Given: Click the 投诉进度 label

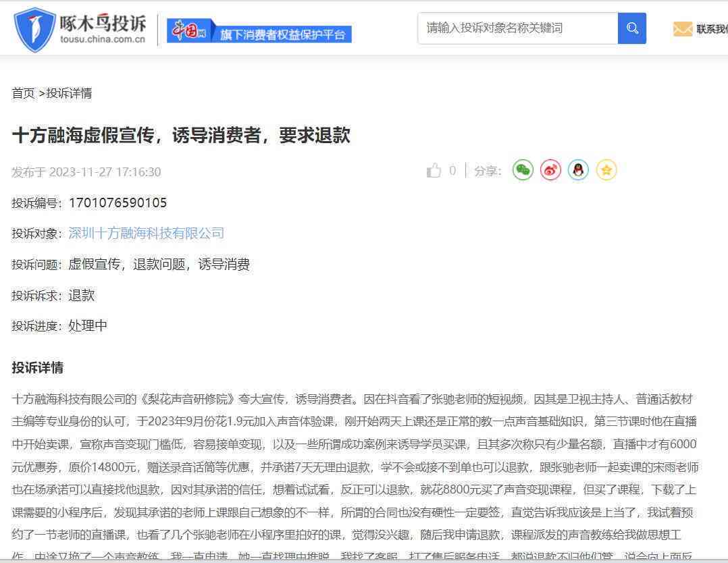Looking at the screenshot, I should [36, 326].
